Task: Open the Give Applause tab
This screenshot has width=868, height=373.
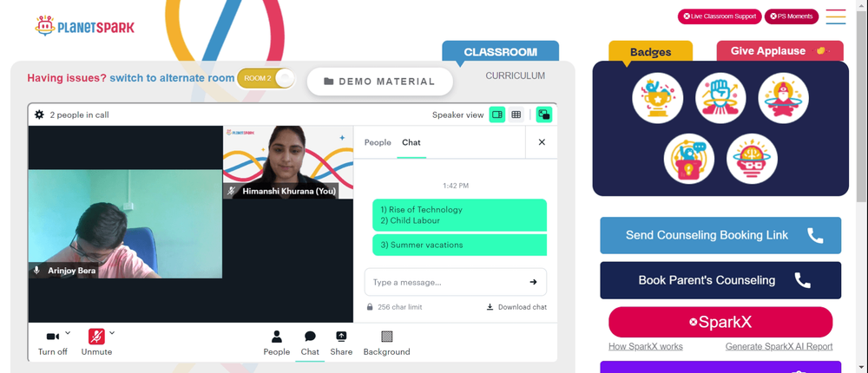Action: point(780,51)
